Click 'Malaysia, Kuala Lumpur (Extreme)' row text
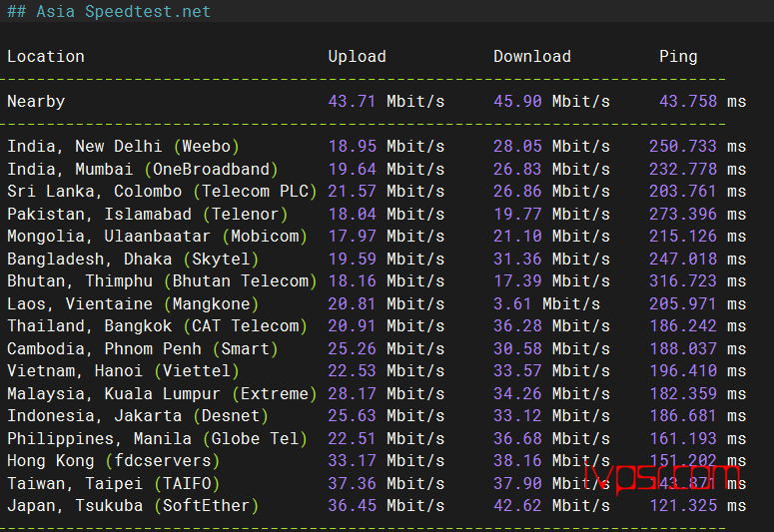The width and height of the screenshot is (774, 532). tap(162, 394)
